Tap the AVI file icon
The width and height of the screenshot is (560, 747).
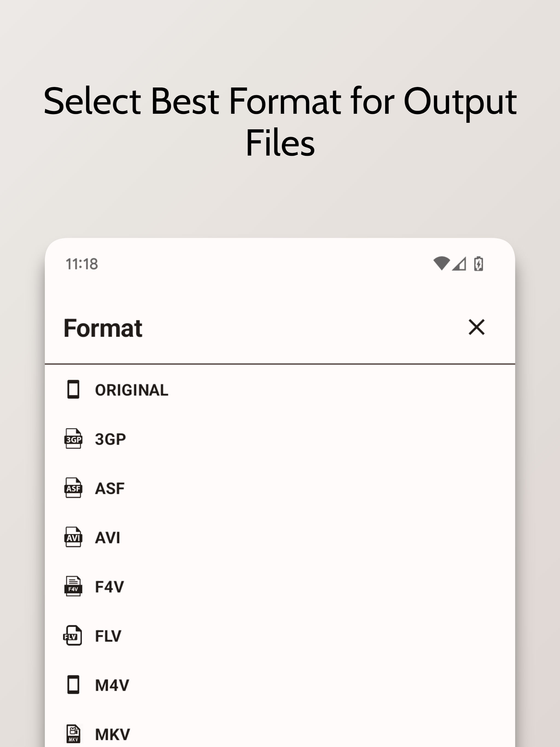tap(73, 537)
